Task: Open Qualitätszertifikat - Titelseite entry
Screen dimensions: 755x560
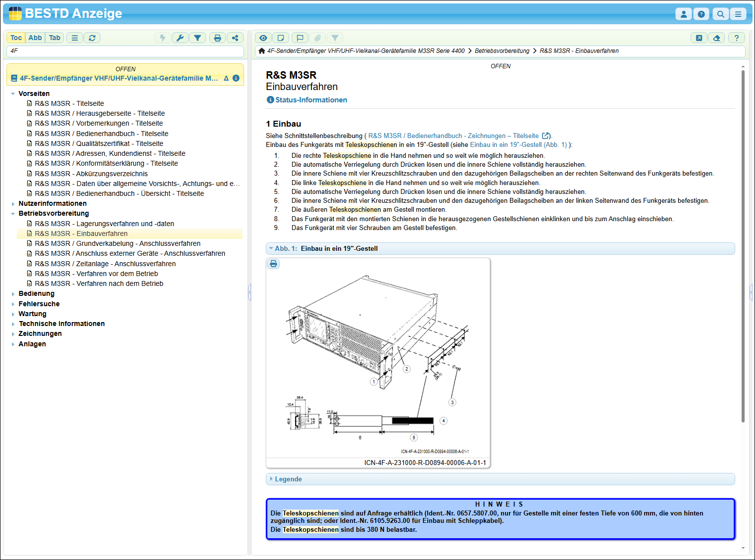Action: 99,143
